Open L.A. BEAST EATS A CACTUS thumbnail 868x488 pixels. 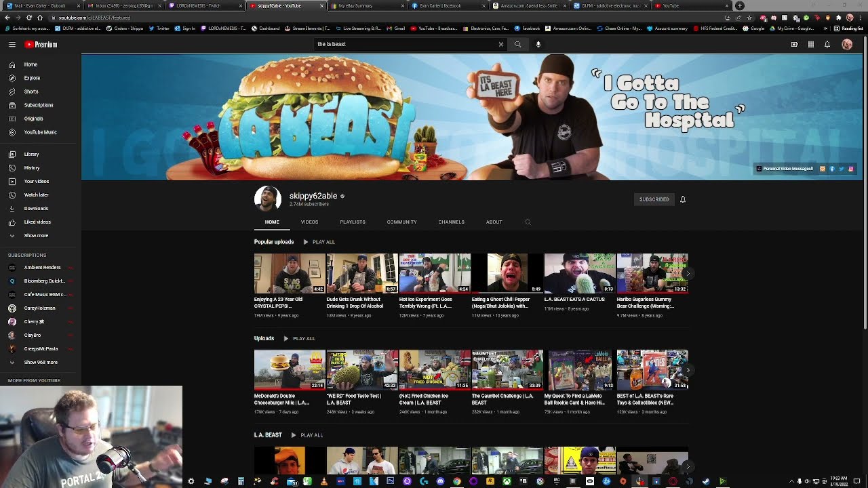[580, 273]
